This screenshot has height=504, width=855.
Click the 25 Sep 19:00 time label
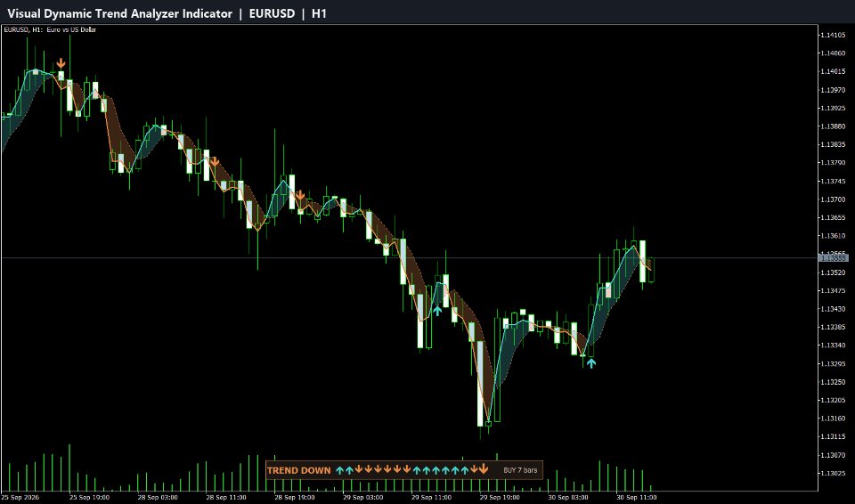coord(89,498)
